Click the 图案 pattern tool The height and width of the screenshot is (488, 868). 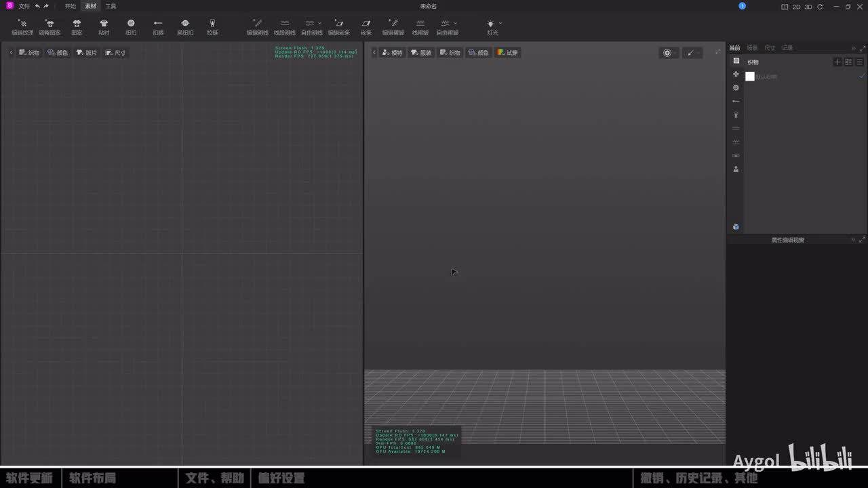(77, 27)
